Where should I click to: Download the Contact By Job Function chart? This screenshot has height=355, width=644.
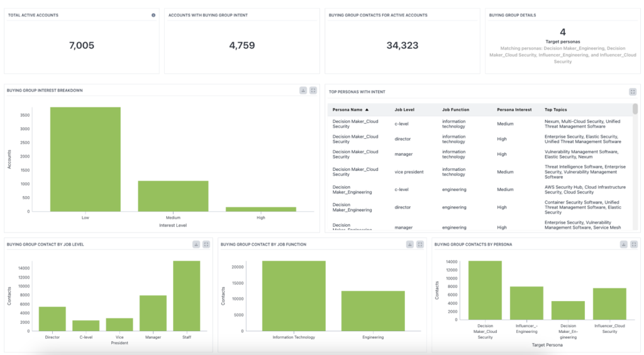410,244
